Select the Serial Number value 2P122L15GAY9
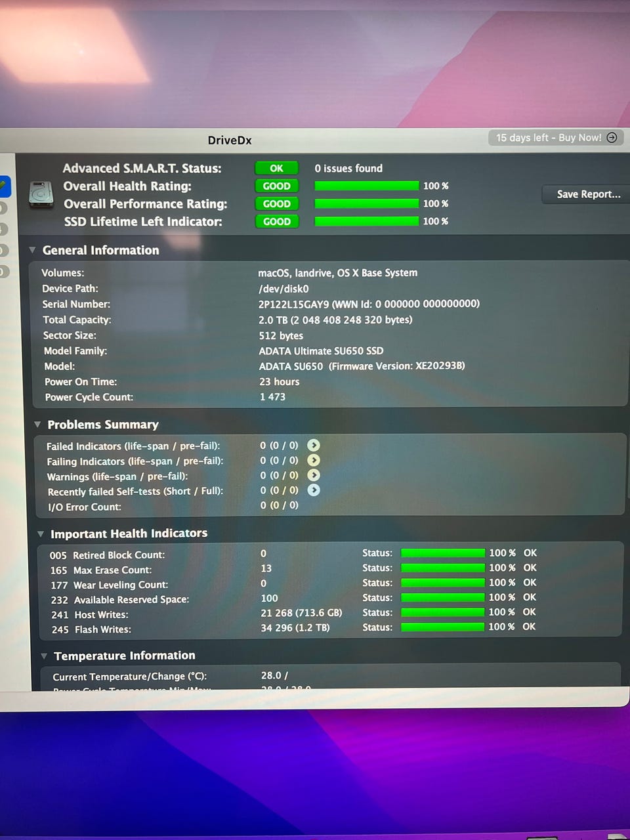Image resolution: width=630 pixels, height=840 pixels. click(x=294, y=304)
